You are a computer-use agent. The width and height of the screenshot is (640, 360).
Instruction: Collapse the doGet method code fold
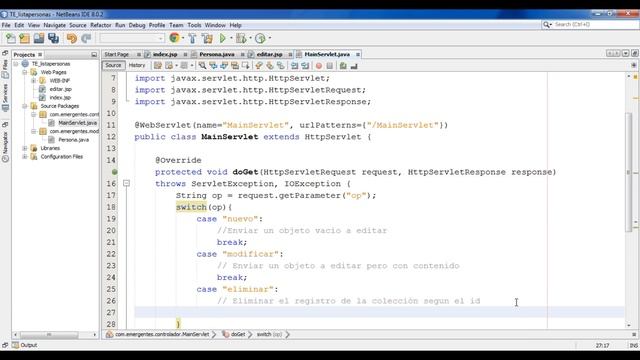point(127,184)
